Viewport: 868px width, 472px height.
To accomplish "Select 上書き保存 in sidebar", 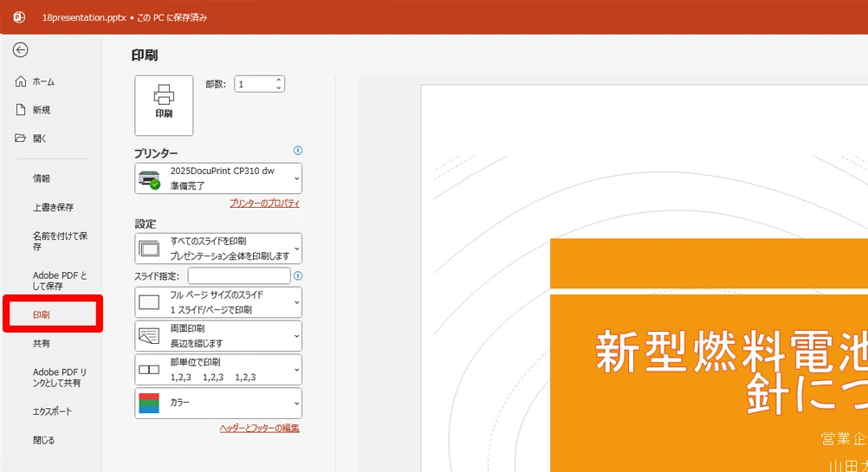I will [51, 207].
